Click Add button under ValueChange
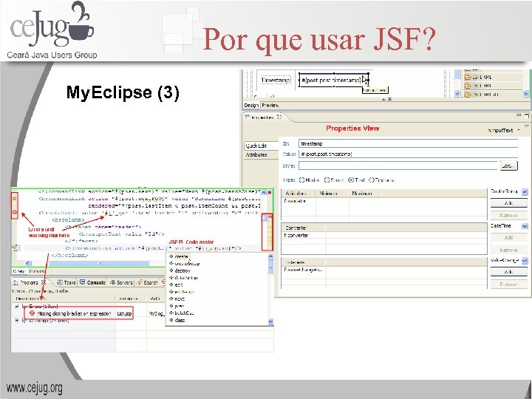This screenshot has width=532, height=399. 508,272
